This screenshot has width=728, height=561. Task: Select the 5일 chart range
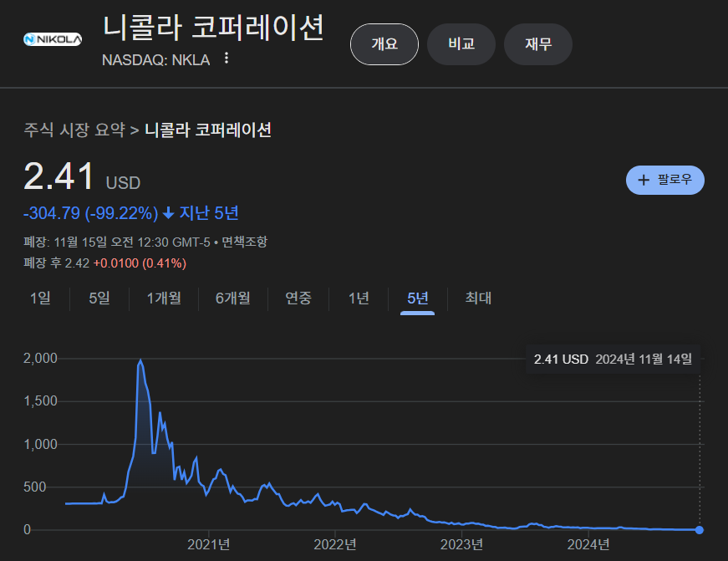[x=99, y=298]
